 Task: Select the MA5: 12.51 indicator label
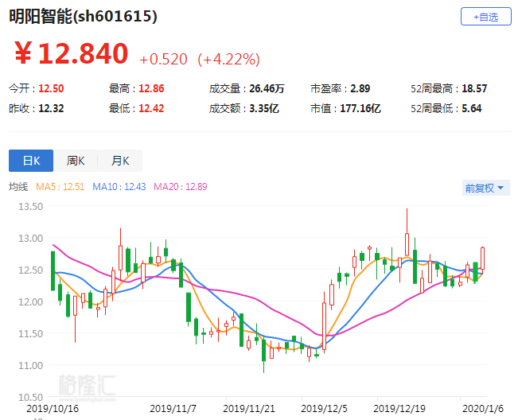(60, 187)
